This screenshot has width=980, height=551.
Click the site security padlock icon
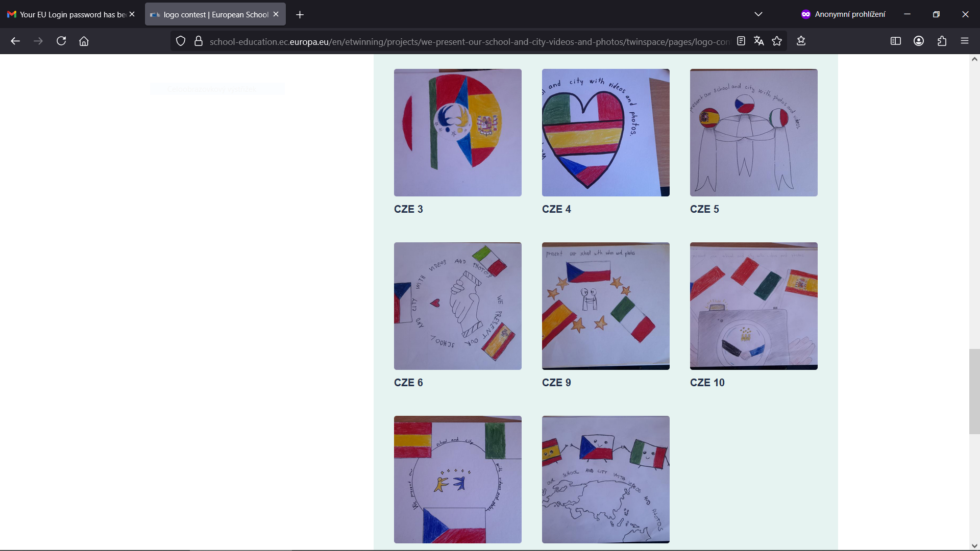pyautogui.click(x=199, y=41)
